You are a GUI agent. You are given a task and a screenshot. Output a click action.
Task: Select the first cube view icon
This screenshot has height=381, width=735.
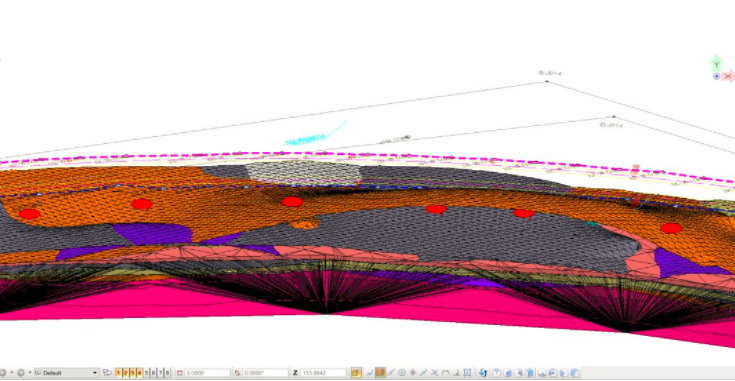[497, 373]
